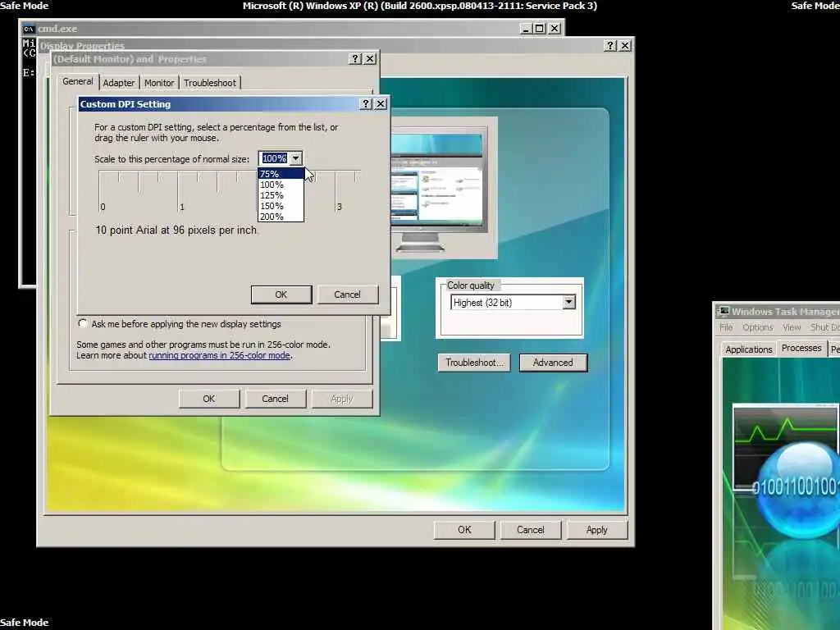Click the greyed Apply button in Monitor Properties

(342, 399)
